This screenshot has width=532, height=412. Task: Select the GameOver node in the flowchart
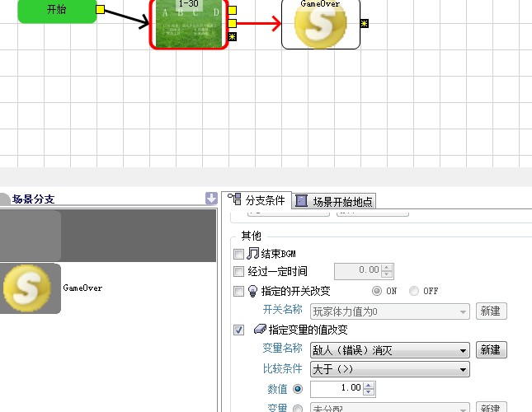click(x=321, y=25)
